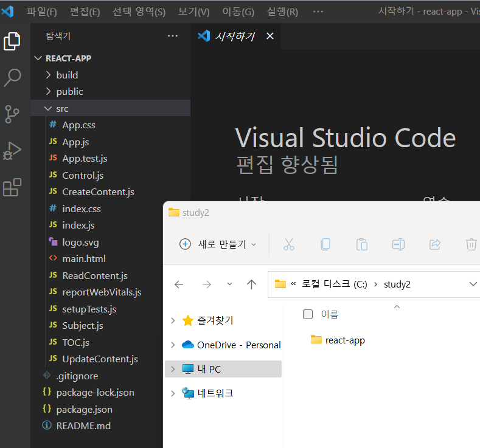Select the react-app folder in File Explorer

coord(345,340)
